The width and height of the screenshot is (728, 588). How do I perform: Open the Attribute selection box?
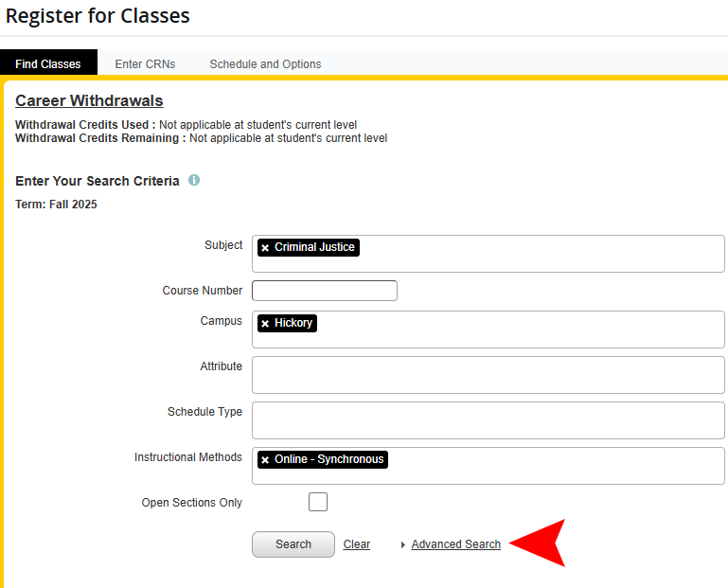pyautogui.click(x=488, y=375)
